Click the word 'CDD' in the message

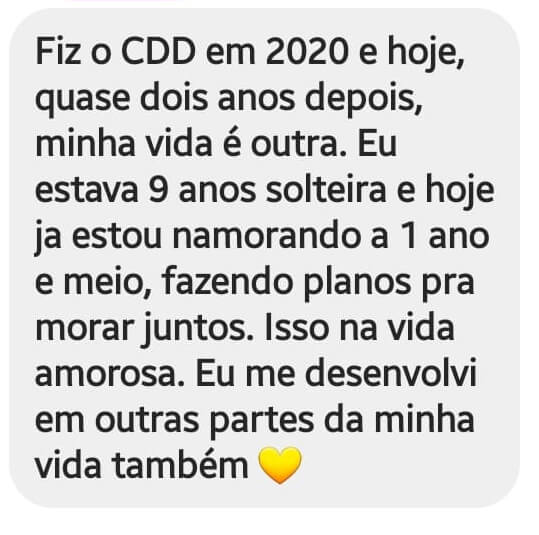(x=158, y=52)
